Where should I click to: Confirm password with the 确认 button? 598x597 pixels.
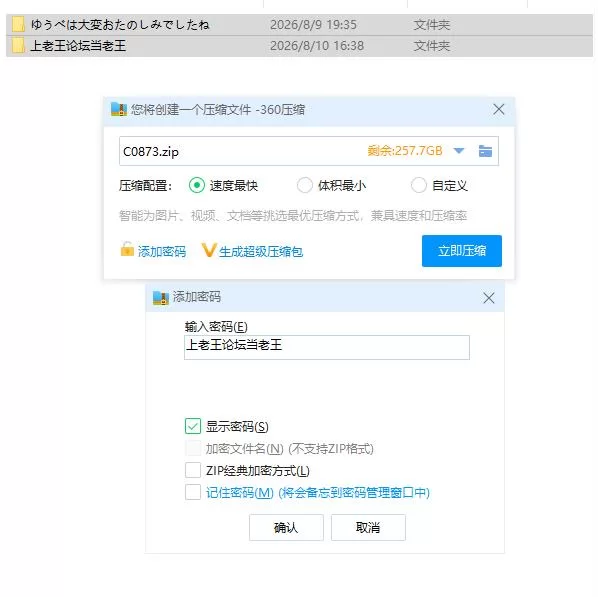(x=286, y=527)
